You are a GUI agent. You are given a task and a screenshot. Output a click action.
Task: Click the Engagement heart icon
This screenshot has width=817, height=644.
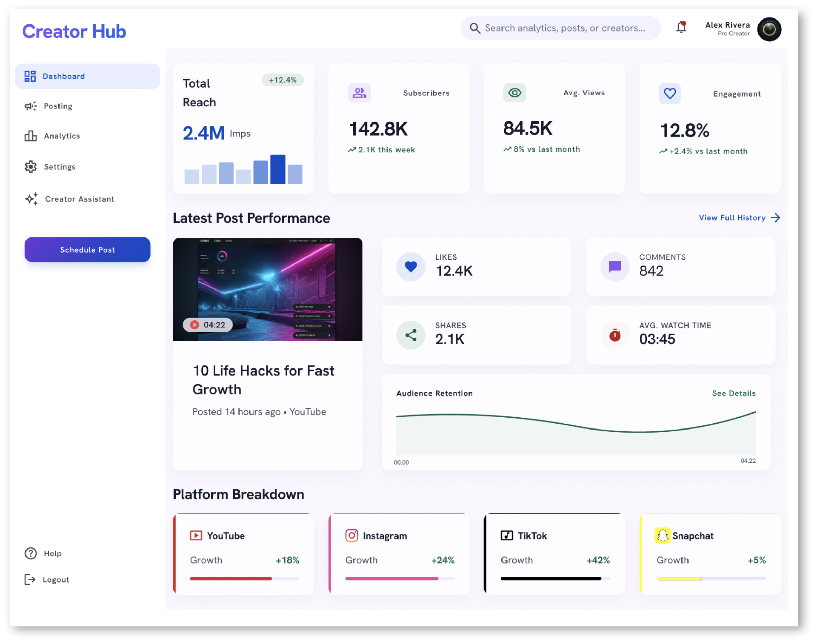[670, 94]
